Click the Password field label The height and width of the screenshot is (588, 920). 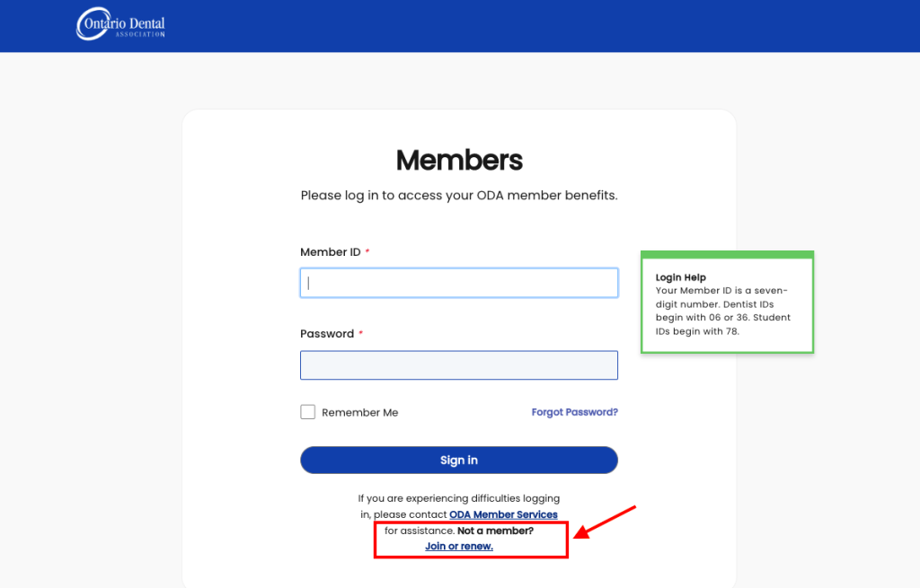click(327, 334)
